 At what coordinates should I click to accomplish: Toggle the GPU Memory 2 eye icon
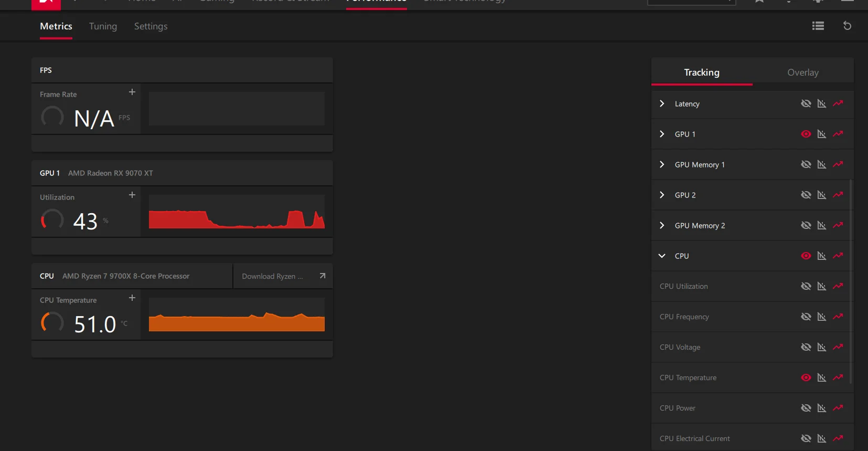click(x=806, y=225)
